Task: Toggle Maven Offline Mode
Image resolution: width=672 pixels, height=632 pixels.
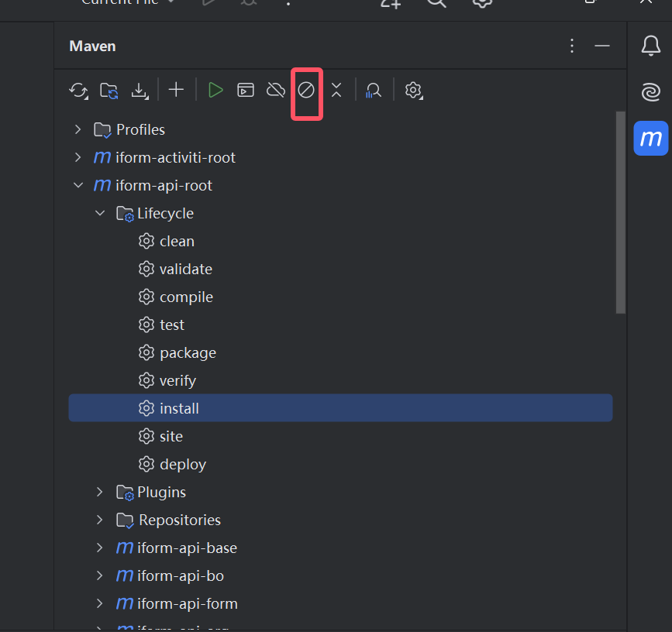Action: (276, 91)
